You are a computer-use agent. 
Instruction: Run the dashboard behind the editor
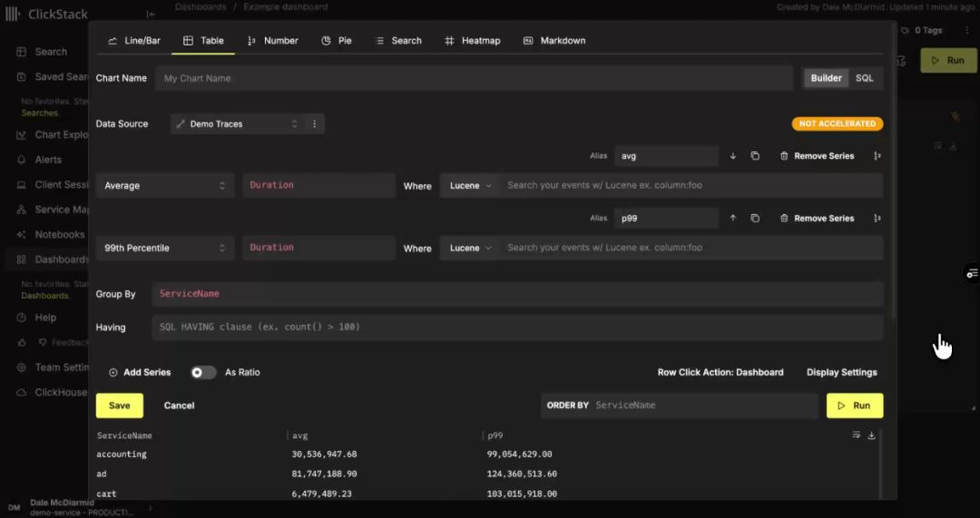tap(948, 61)
